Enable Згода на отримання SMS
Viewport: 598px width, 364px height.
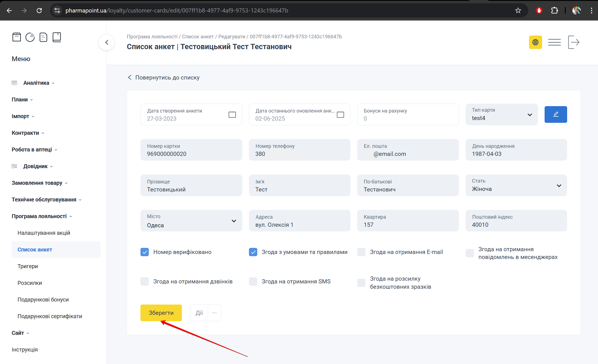[x=253, y=281]
